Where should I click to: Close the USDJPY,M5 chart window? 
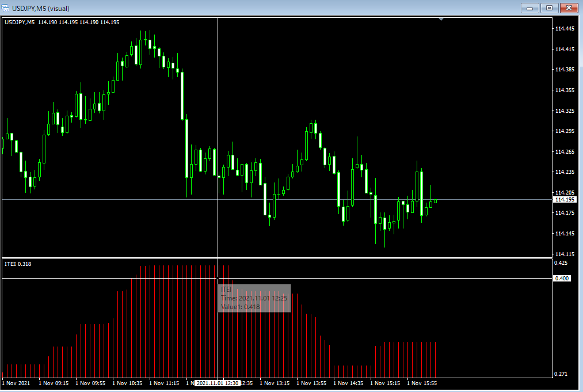[569, 7]
